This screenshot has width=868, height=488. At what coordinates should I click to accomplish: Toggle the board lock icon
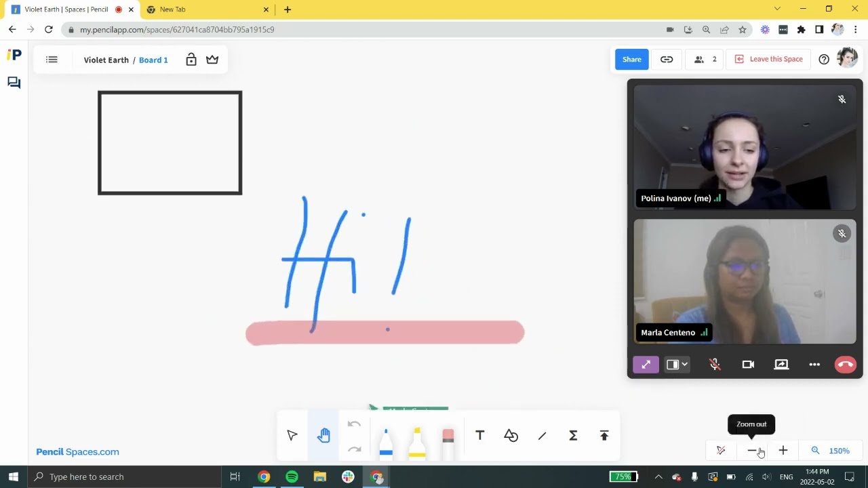(x=191, y=60)
